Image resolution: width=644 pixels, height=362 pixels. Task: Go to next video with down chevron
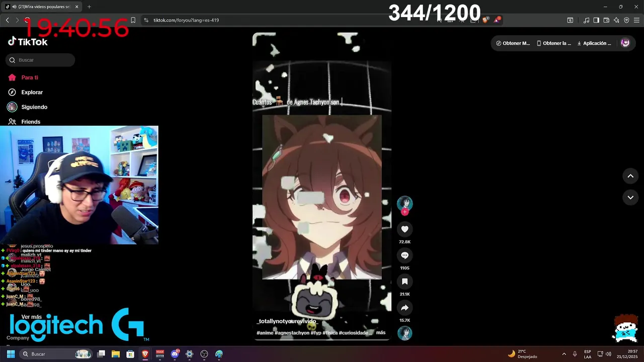tap(630, 198)
